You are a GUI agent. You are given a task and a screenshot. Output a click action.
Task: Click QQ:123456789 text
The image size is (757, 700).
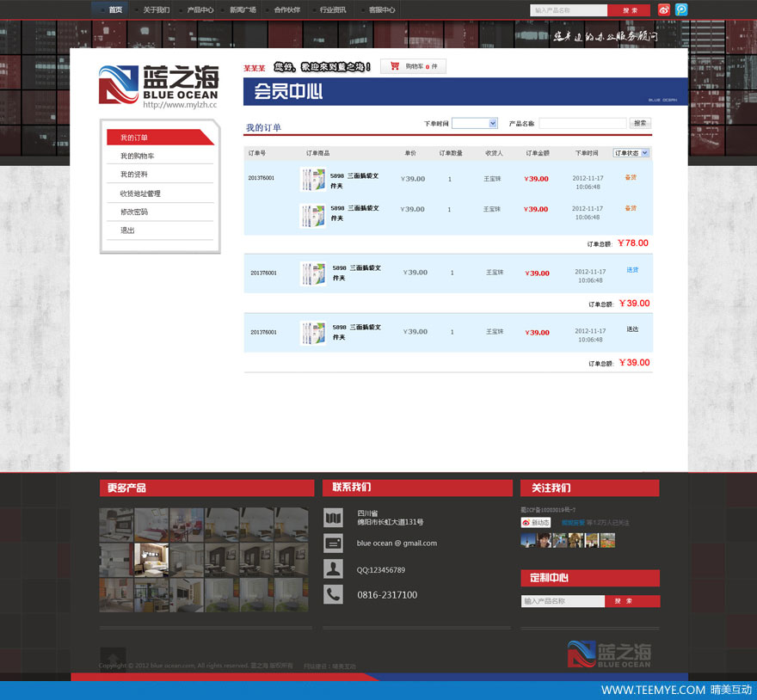click(381, 569)
